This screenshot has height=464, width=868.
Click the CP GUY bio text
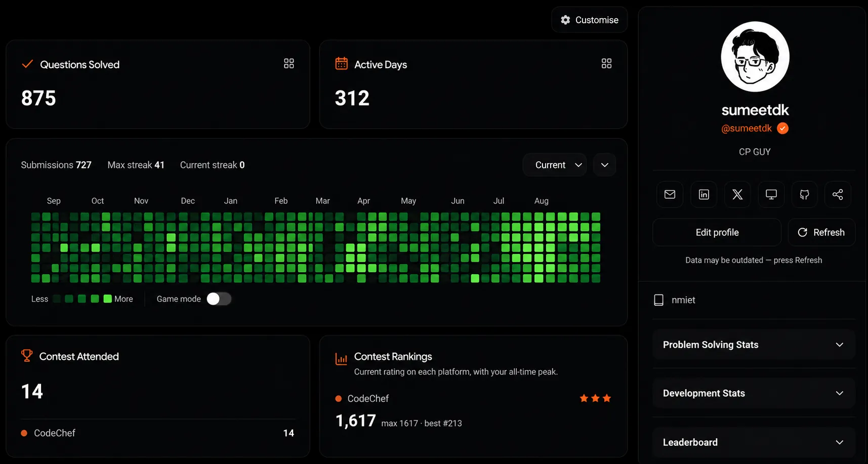point(755,152)
